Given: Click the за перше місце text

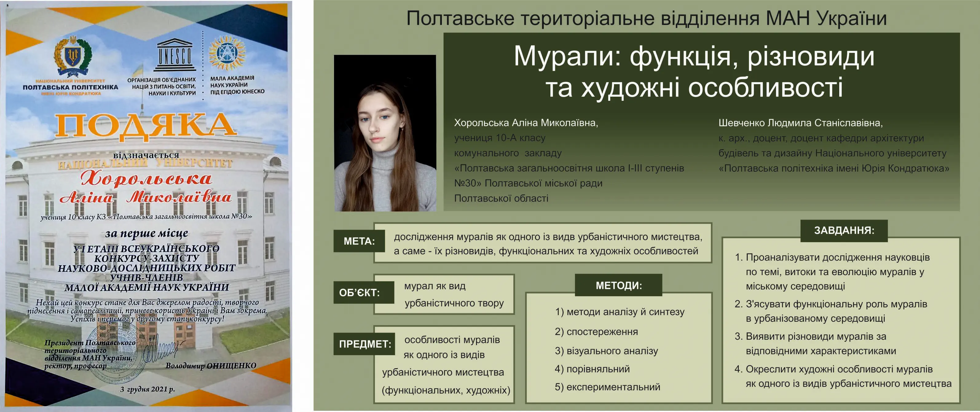Looking at the screenshot, I should pos(147,233).
